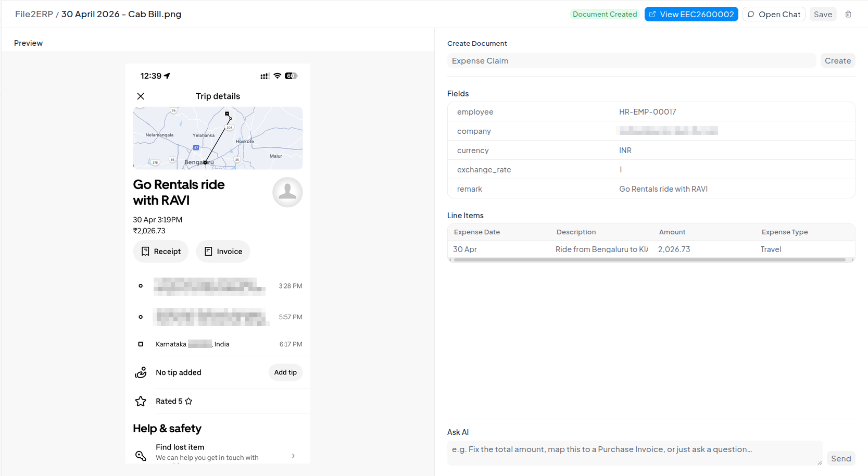Click the Amount cell 2,026.73
Image resolution: width=868 pixels, height=476 pixels.
(x=674, y=249)
